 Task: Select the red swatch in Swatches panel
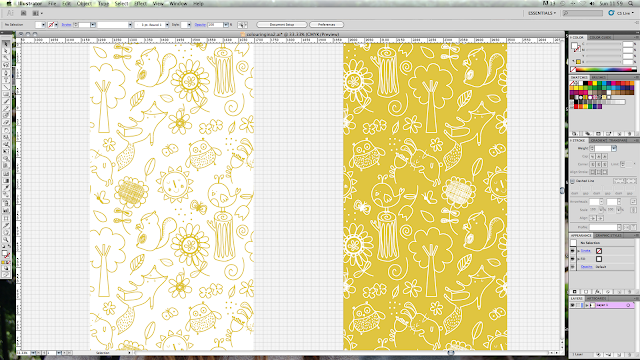590,83
